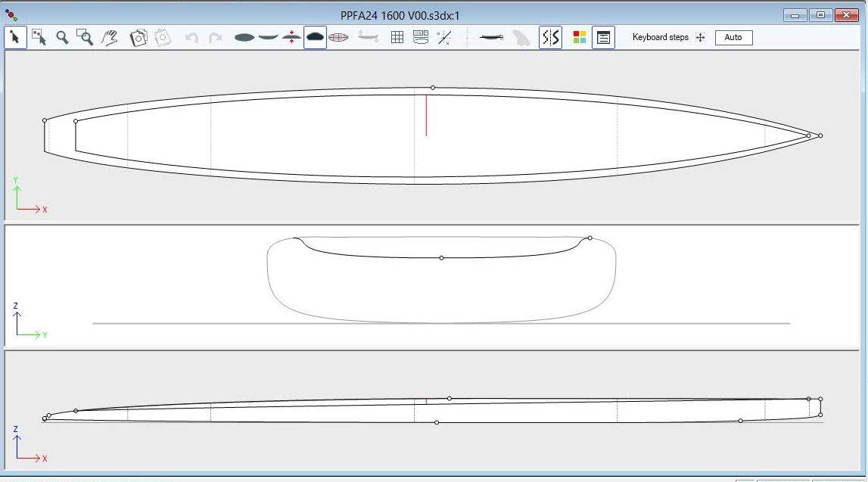
Task: Open the thickness view with red arrows
Action: point(291,37)
